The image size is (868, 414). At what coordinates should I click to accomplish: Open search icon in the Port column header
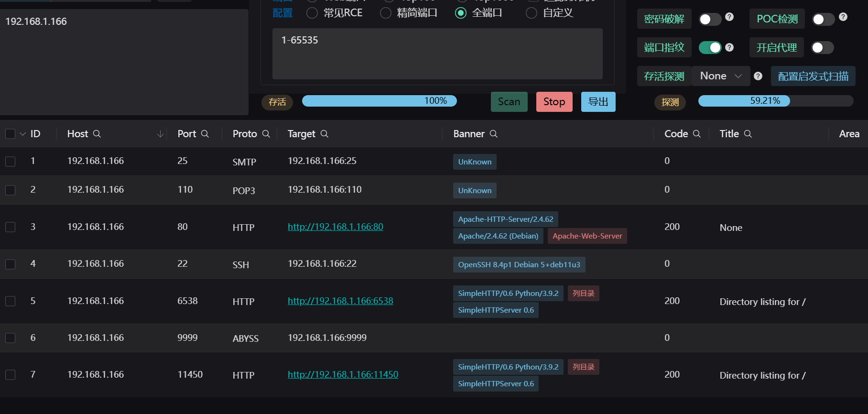pos(205,134)
